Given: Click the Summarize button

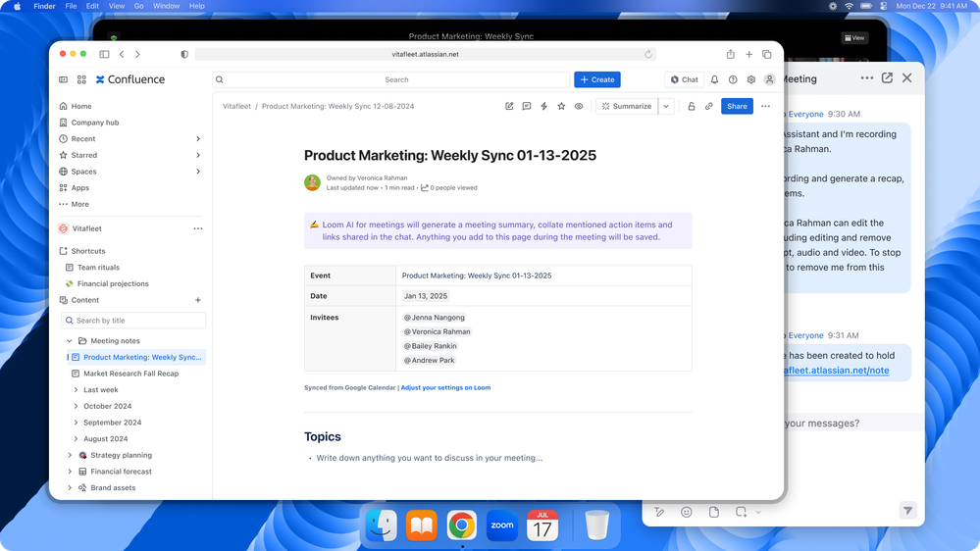Looking at the screenshot, I should [627, 106].
